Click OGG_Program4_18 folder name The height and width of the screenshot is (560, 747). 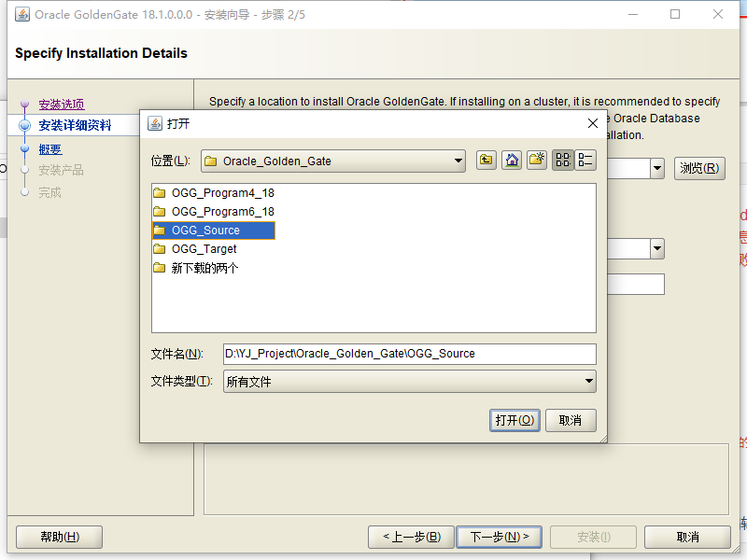[x=223, y=193]
